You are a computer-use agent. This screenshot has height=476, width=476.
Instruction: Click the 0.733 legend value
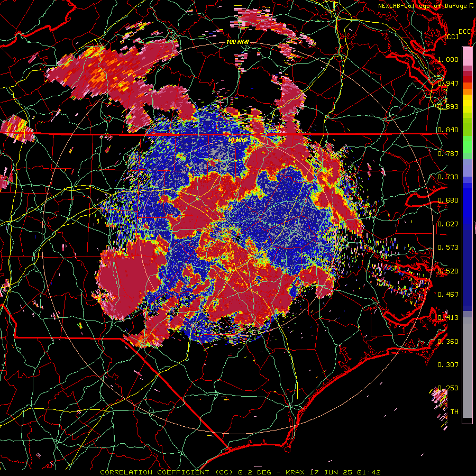point(448,177)
